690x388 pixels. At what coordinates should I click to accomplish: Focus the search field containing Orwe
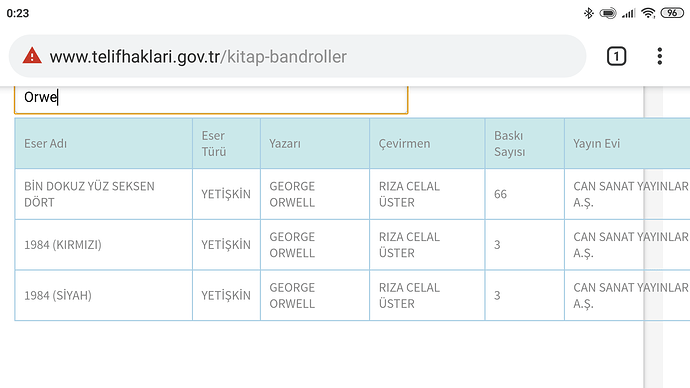click(x=211, y=98)
